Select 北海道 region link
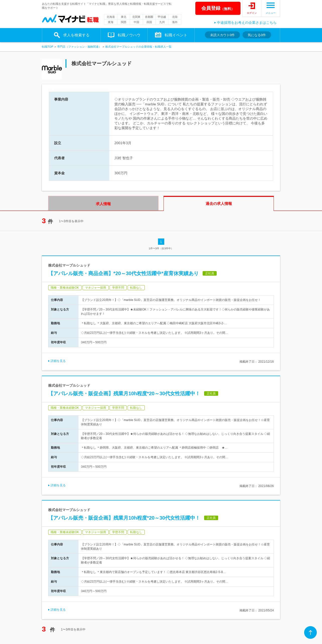The height and width of the screenshot is (644, 322). [111, 17]
